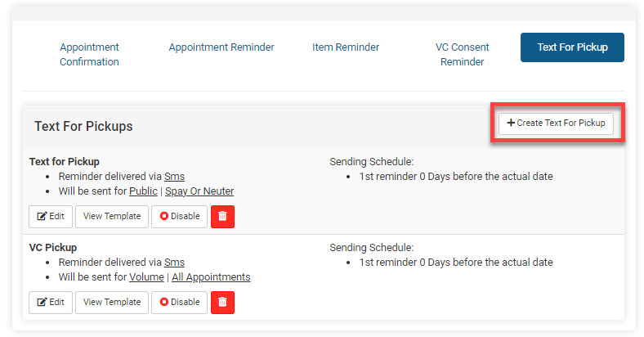Edit the VC Pickup reminder
This screenshot has width=644, height=337.
click(x=51, y=302)
